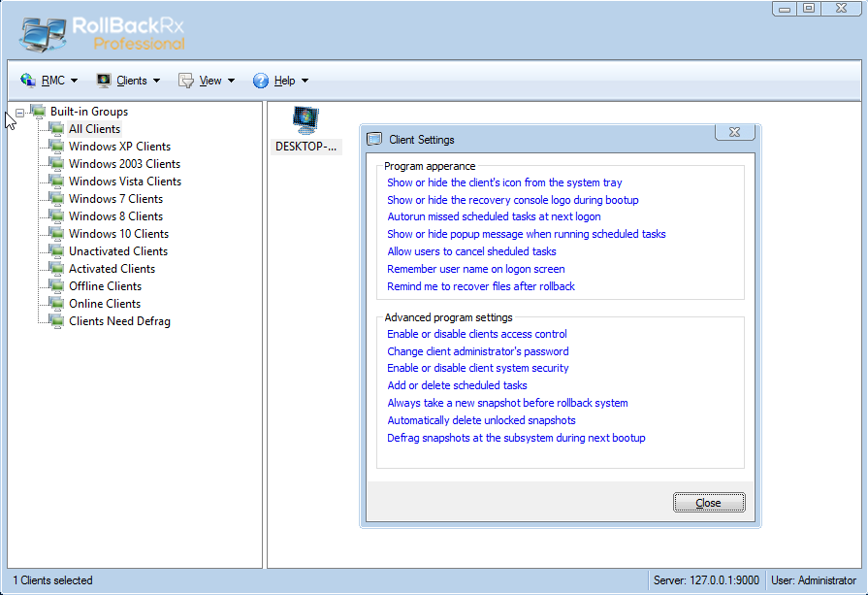Open the Help menu dropdown arrow
Screen dimensions: 868x595
click(x=305, y=81)
